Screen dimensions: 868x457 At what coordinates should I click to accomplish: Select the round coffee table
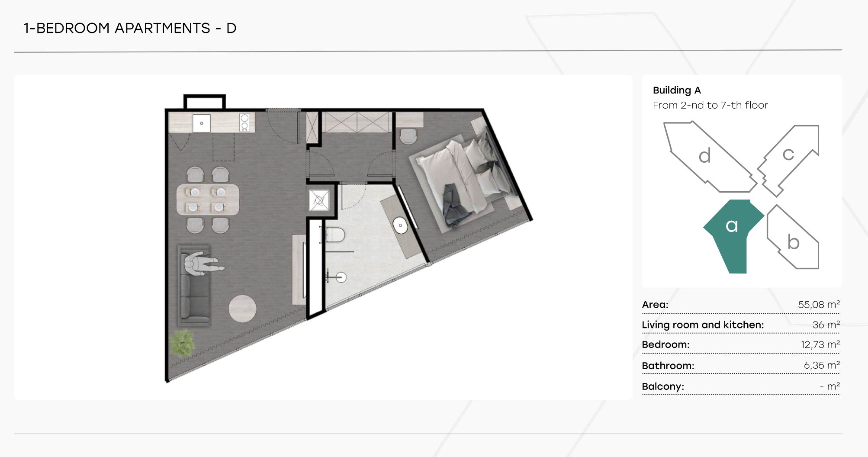click(x=242, y=309)
